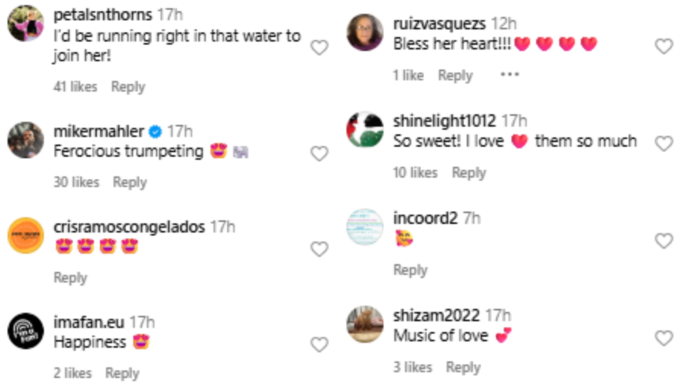
Task: Open the imafan.eu username link
Action: 88,322
